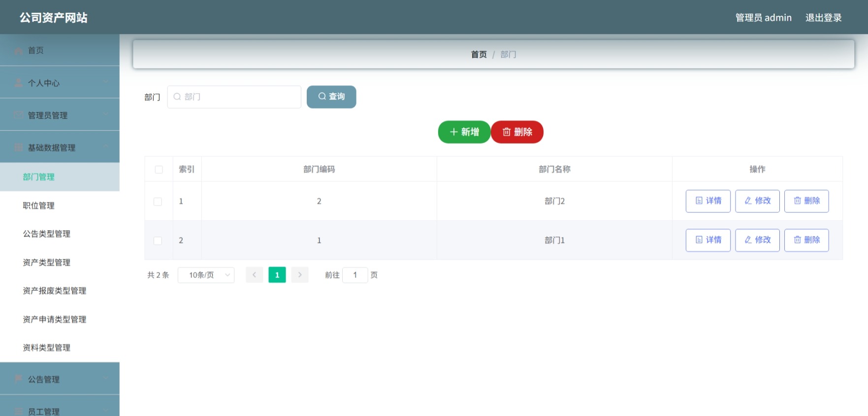The image size is (868, 416).
Task: Click the 操作 column header
Action: pyautogui.click(x=757, y=169)
